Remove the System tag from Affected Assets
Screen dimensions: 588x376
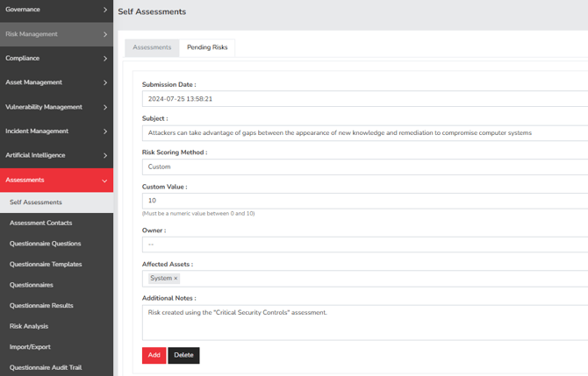176,279
